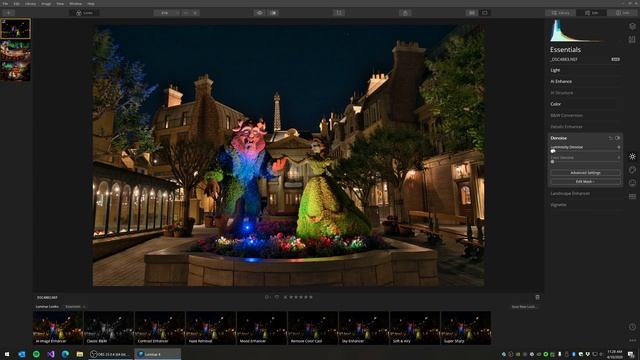Open Visual Studio from the taskbar

51,354
